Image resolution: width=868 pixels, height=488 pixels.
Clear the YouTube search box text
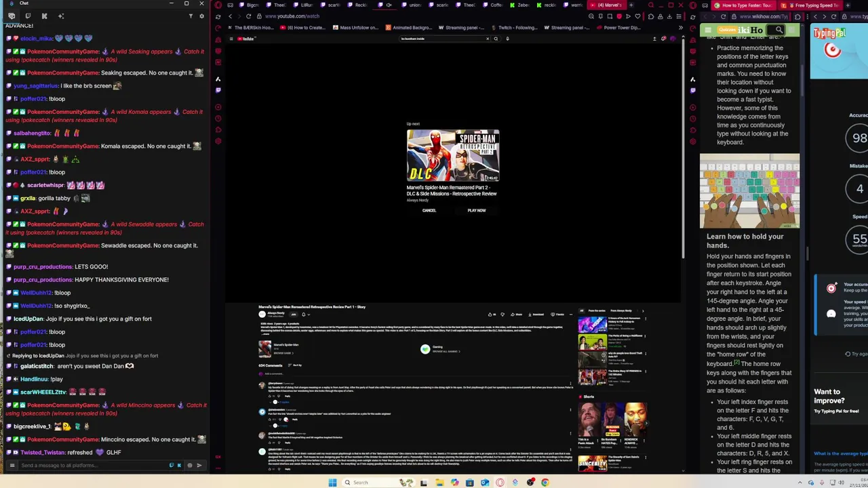click(x=487, y=39)
